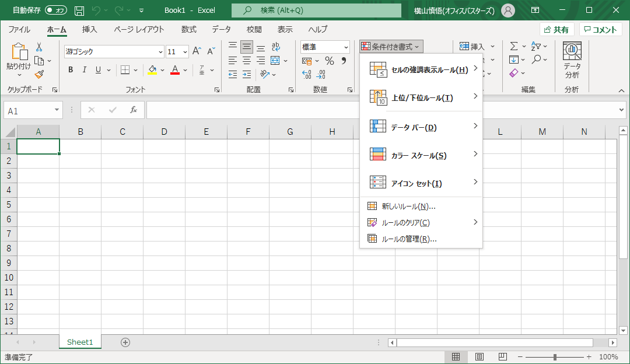Toggle italic formatting
Viewport: 630px width, 364px height.
click(85, 70)
